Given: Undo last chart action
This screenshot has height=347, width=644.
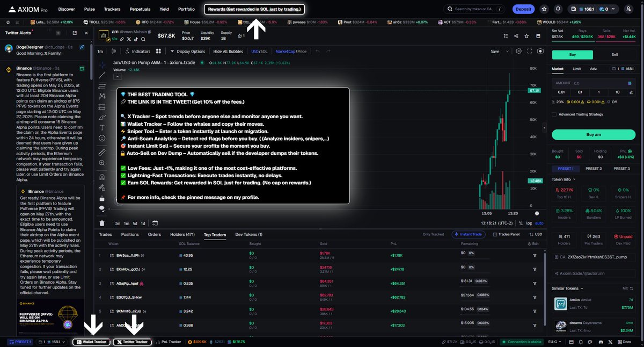Looking at the screenshot, I should tap(317, 51).
